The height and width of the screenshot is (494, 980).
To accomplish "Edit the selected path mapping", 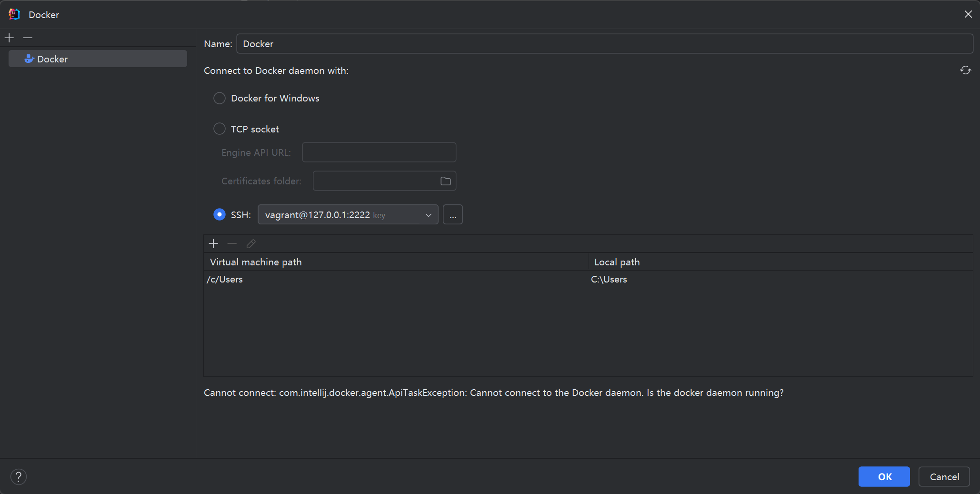I will coord(251,244).
